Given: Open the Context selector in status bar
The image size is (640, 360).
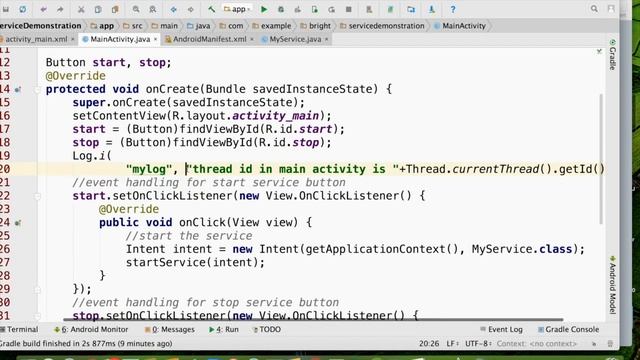Looking at the screenshot, I should click(x=537, y=344).
